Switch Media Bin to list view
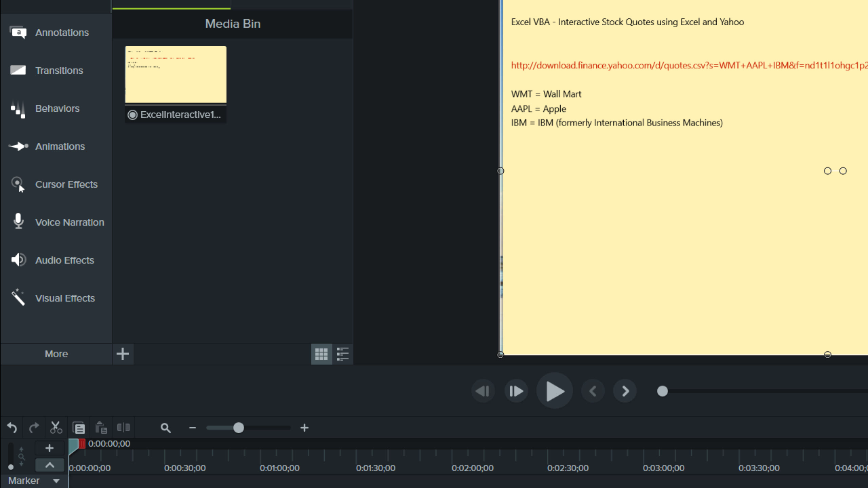This screenshot has height=488, width=868. 342,354
